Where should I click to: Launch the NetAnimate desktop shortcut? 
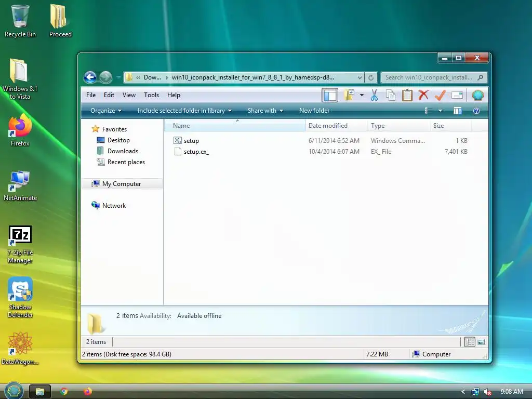[x=20, y=186]
